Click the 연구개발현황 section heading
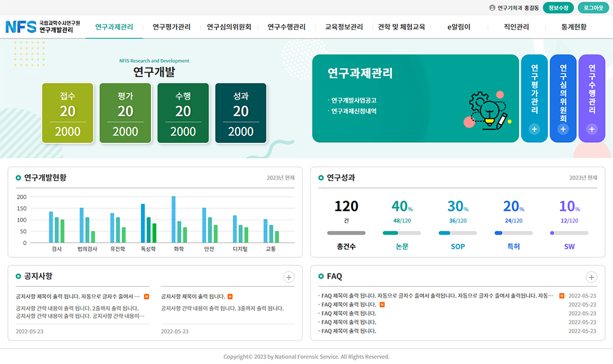 click(x=45, y=178)
